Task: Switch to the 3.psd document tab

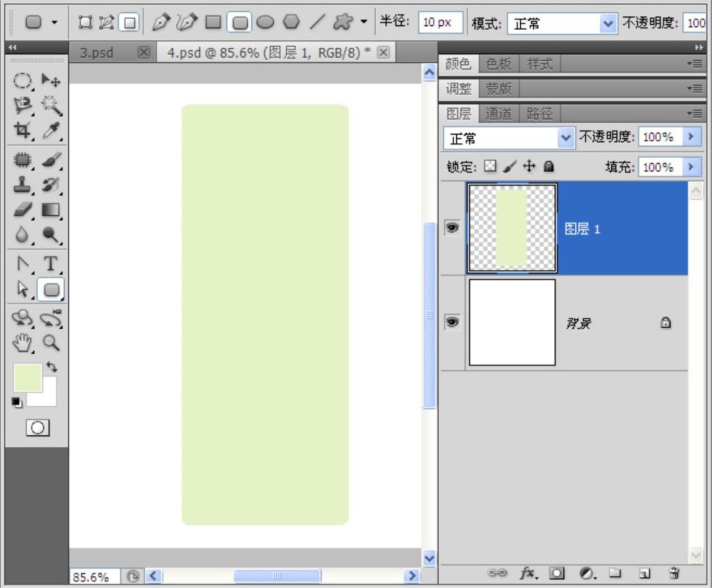Action: click(x=97, y=53)
